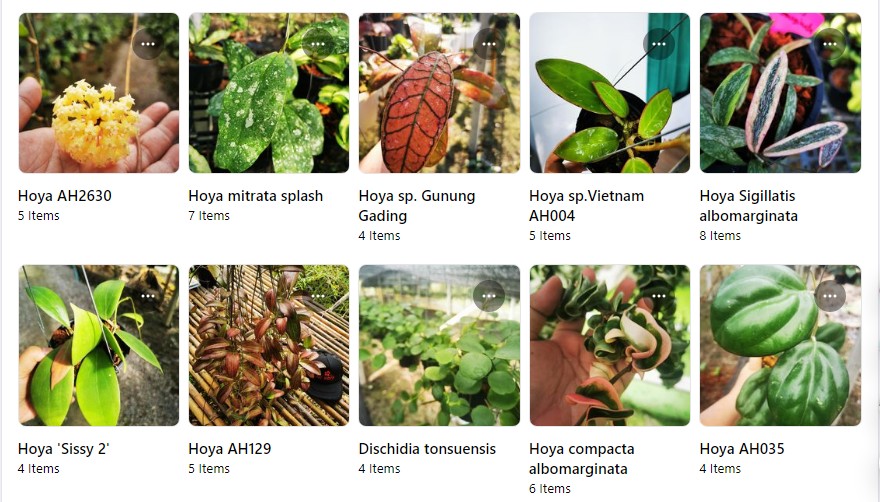This screenshot has height=502, width=880.
Task: Click the Hoya 'Sissy 2' album title
Action: click(x=63, y=449)
